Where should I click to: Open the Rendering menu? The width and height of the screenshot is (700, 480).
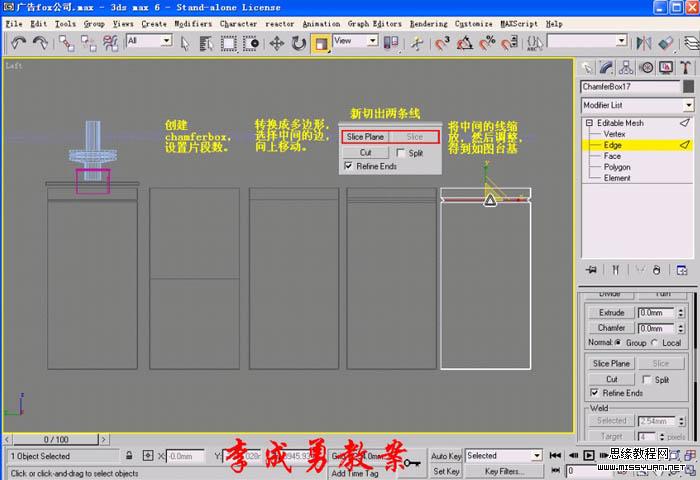point(428,23)
